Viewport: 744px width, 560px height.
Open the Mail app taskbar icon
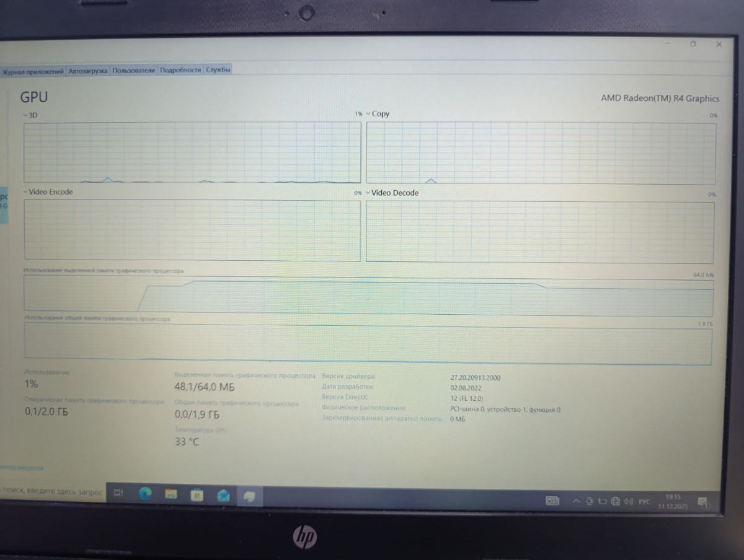[x=223, y=496]
